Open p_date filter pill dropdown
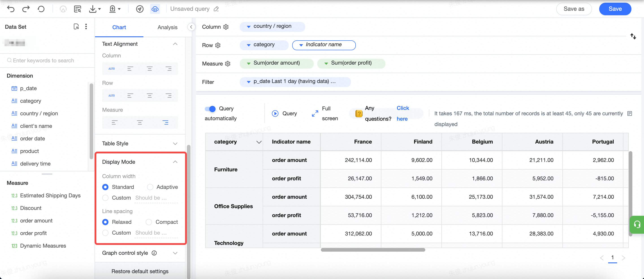This screenshot has width=644, height=279. pos(249,82)
